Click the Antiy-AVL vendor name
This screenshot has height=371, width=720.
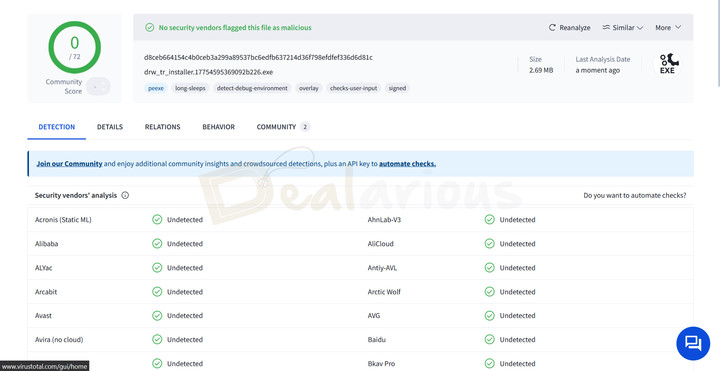click(x=382, y=267)
